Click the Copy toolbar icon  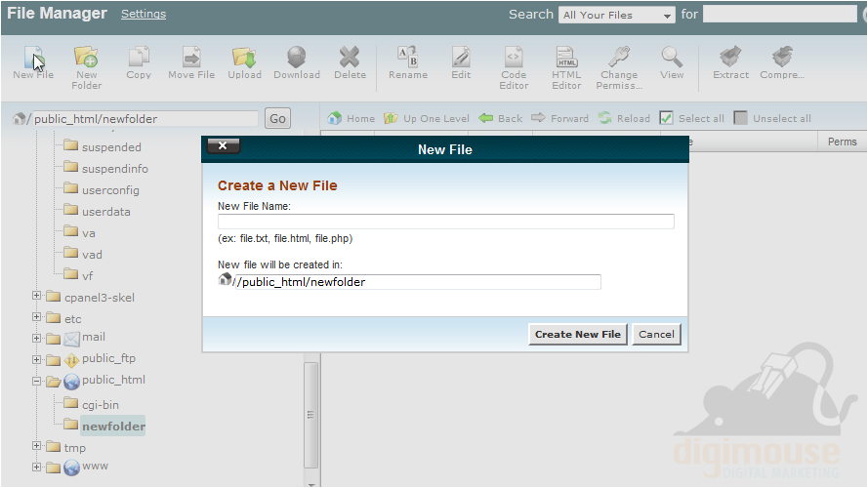tap(139, 57)
